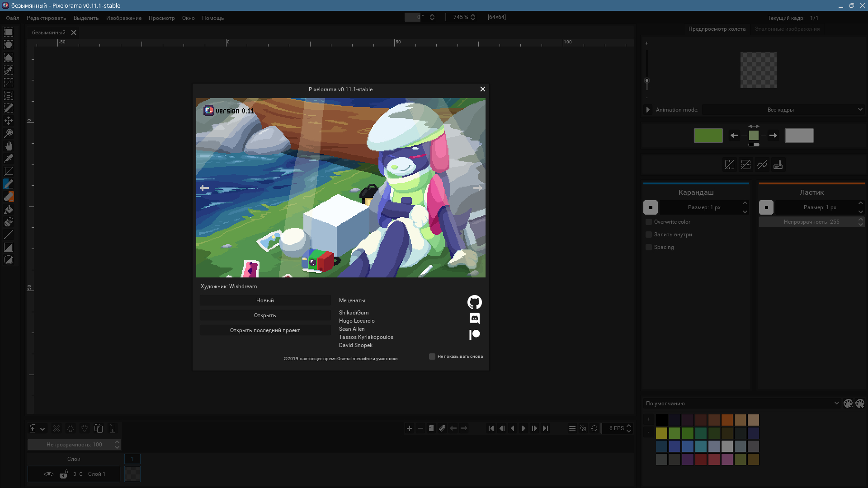
Task: Jump to the first frame
Action: pos(491,428)
